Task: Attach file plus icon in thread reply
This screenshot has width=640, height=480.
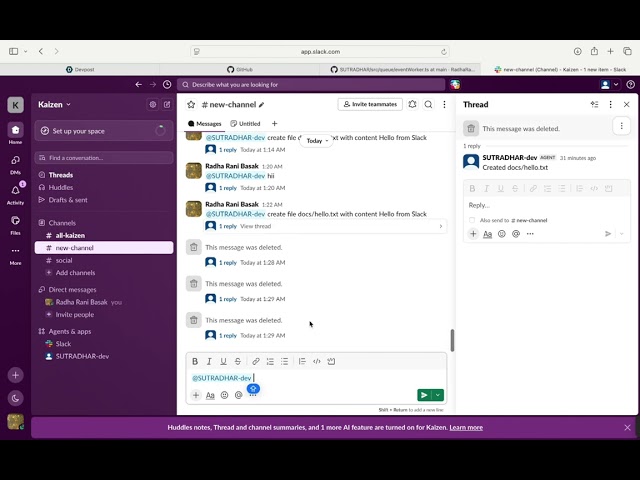Action: (x=473, y=234)
